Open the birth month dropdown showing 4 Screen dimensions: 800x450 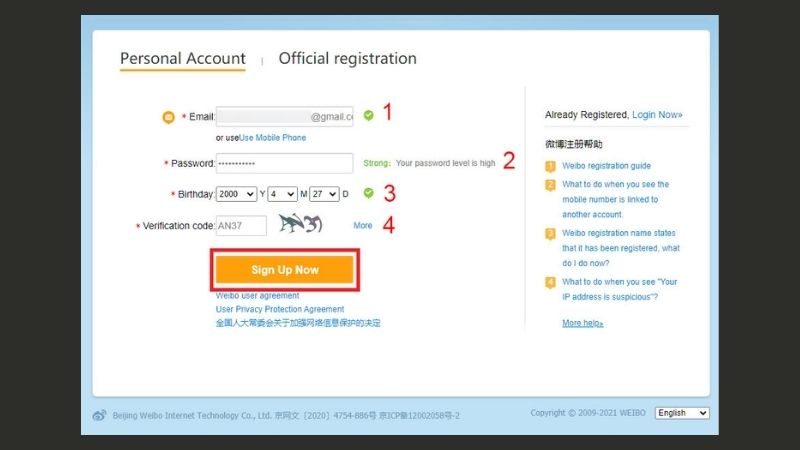[282, 194]
